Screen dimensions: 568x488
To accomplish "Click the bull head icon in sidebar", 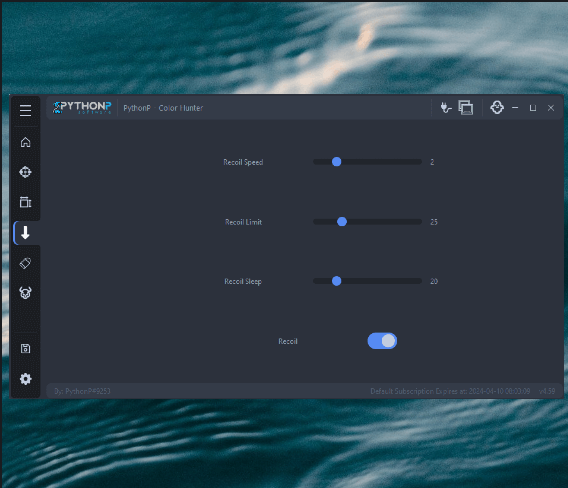I will click(x=25, y=293).
